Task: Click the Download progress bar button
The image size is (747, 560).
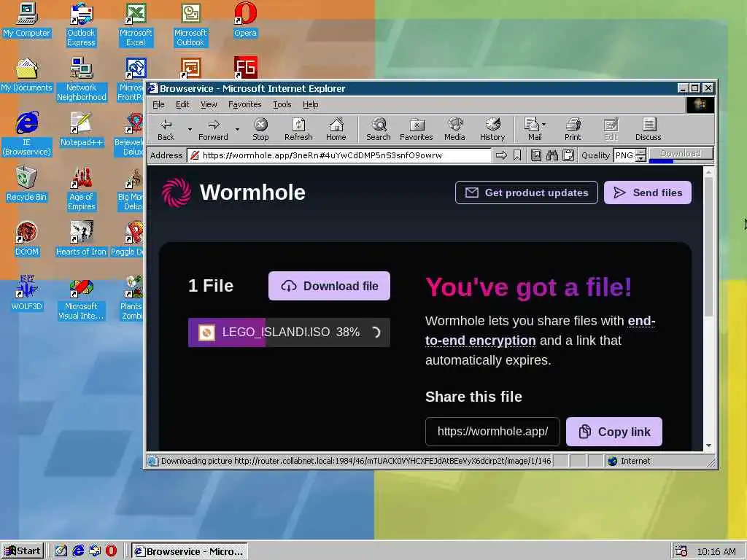Action: point(681,155)
